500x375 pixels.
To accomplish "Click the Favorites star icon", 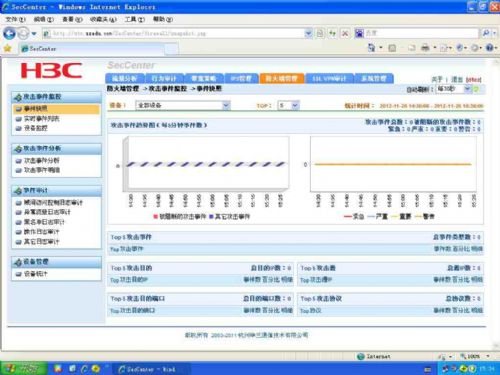I will click(7, 49).
